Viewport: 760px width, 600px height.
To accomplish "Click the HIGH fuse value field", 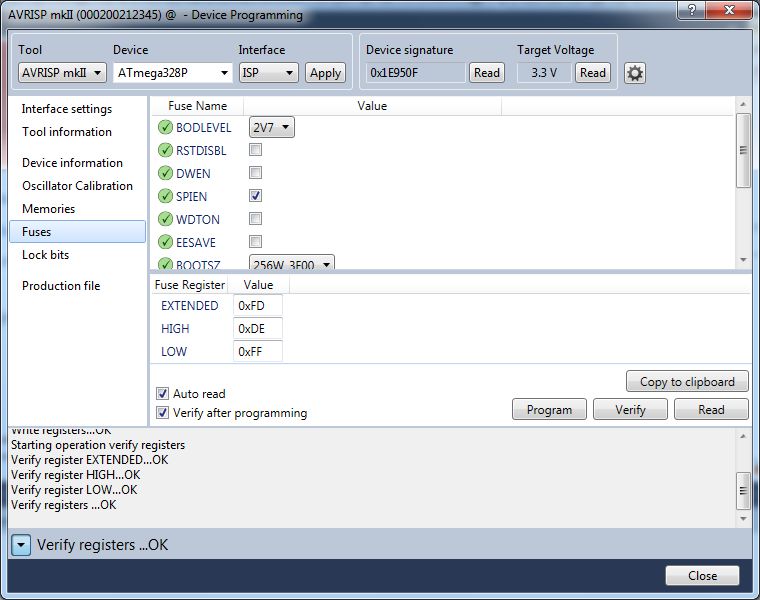I will click(257, 329).
